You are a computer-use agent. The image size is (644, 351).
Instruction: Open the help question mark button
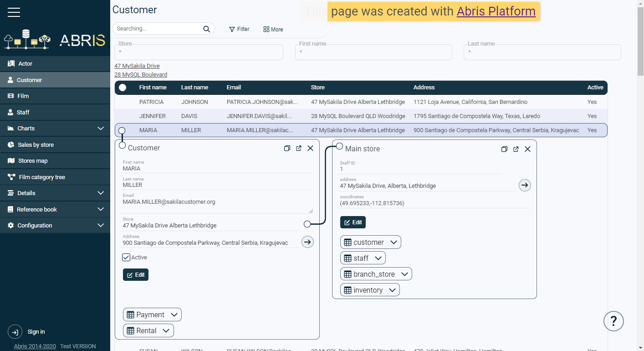pyautogui.click(x=613, y=321)
